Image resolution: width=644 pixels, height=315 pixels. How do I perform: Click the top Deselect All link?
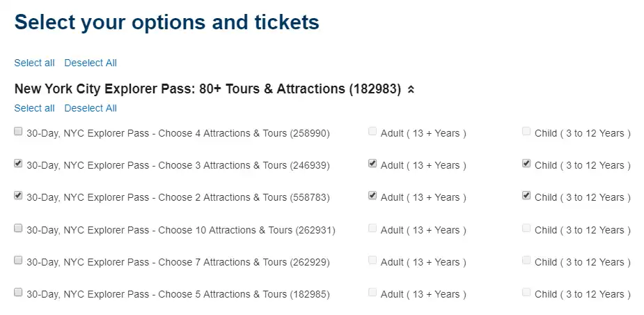tap(91, 63)
